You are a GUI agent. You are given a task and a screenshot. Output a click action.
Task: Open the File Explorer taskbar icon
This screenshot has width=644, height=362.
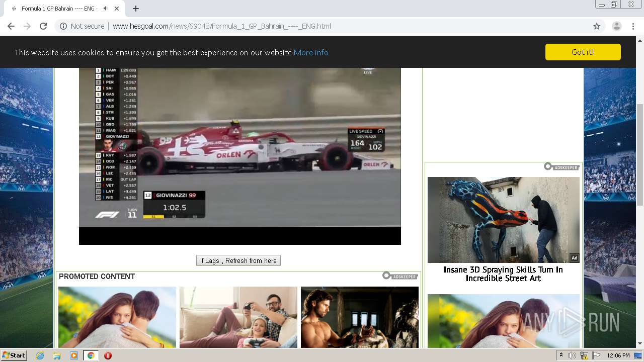pos(57,355)
